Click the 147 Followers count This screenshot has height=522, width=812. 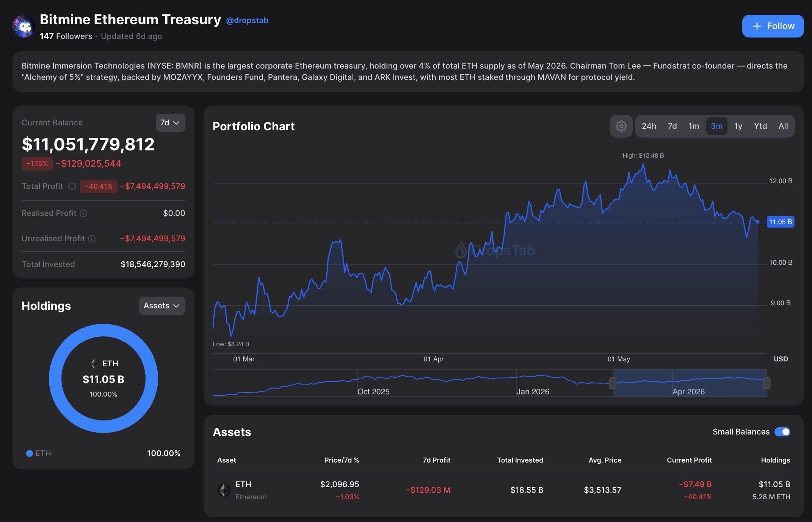coord(66,36)
